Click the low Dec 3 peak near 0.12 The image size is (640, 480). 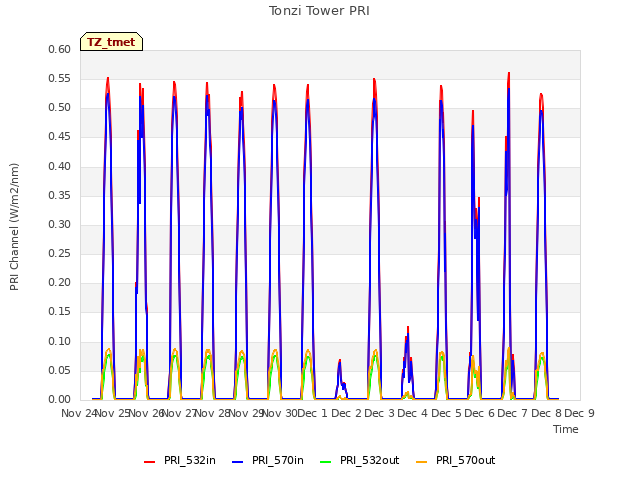click(x=408, y=328)
